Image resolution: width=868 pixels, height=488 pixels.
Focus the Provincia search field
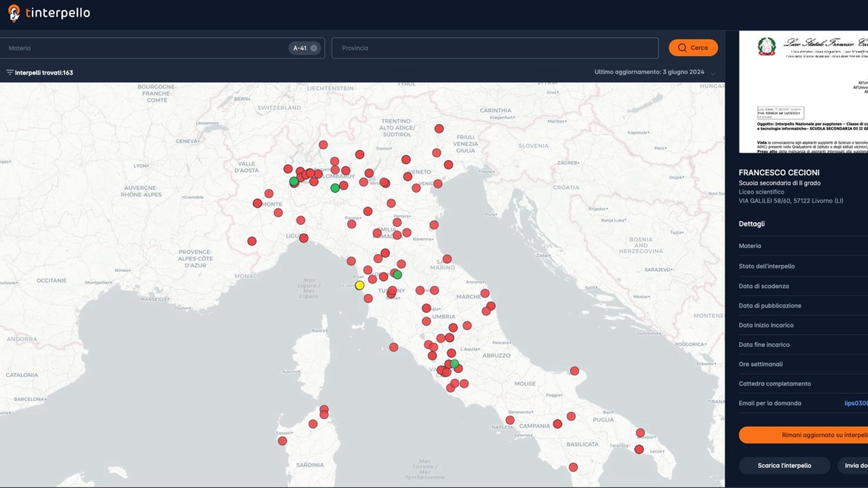[495, 48]
